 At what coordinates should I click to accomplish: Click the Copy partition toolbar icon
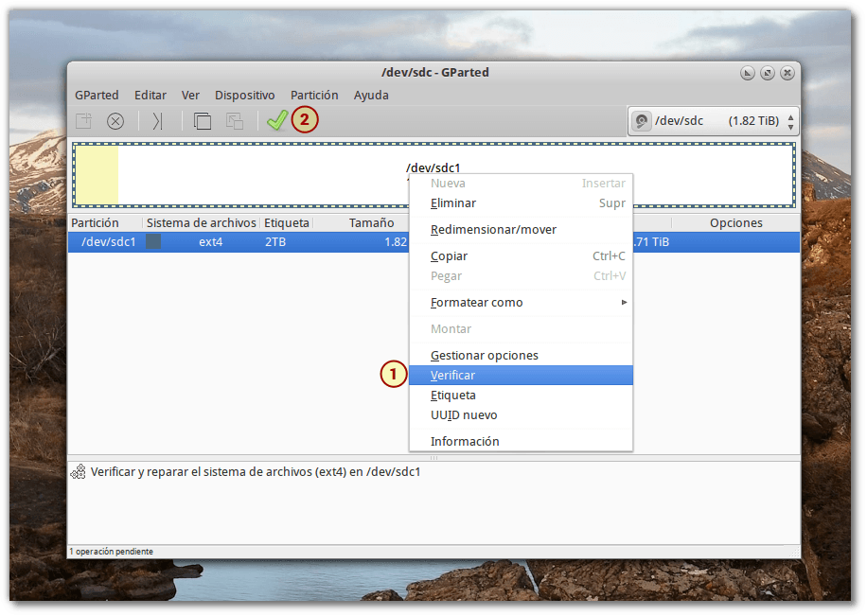[x=202, y=120]
